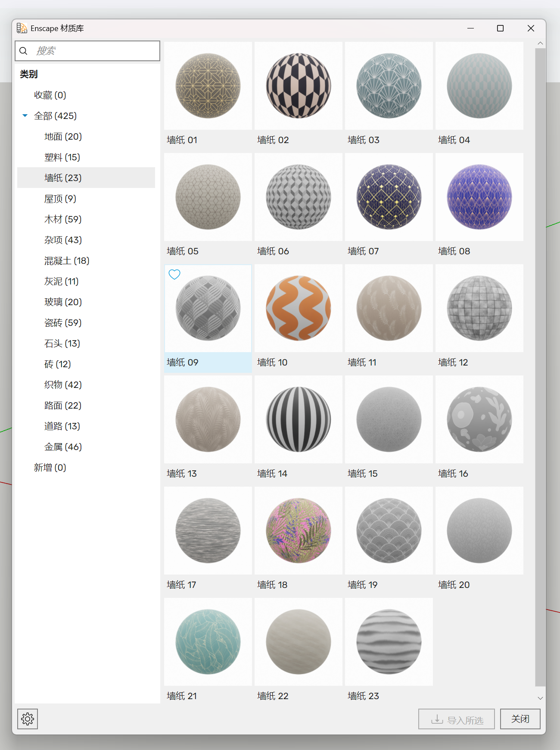Click the search magnifier icon

[x=24, y=51]
